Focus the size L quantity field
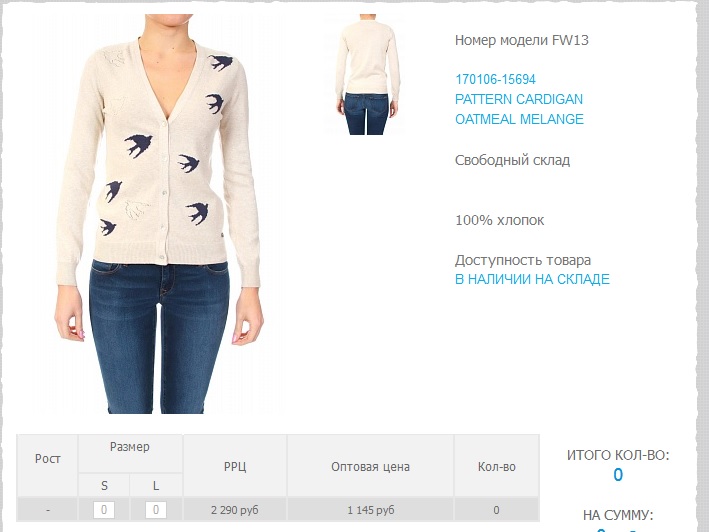Screen dimensions: 709x532 point(156,510)
